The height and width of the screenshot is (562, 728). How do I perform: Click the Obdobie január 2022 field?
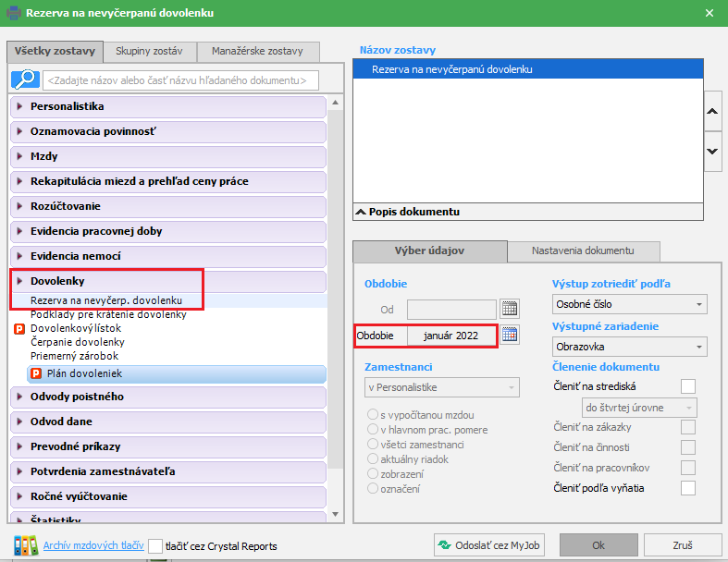point(451,336)
